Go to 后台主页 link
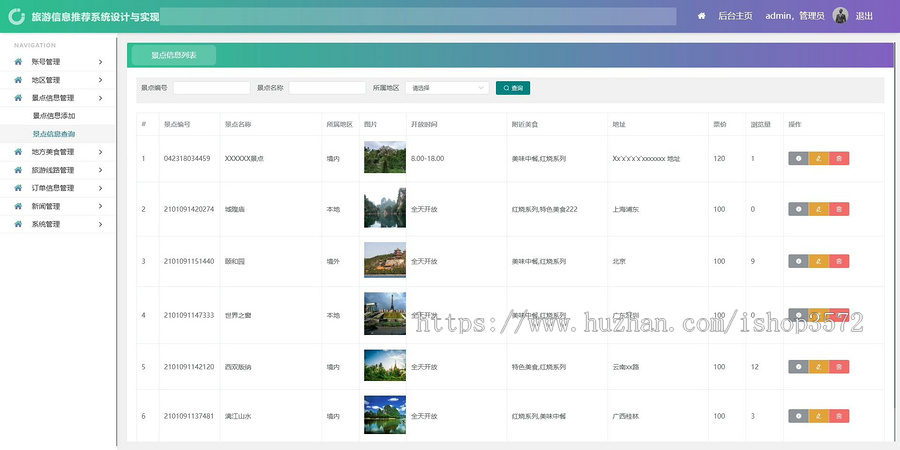Image resolution: width=900 pixels, height=450 pixels. click(735, 16)
